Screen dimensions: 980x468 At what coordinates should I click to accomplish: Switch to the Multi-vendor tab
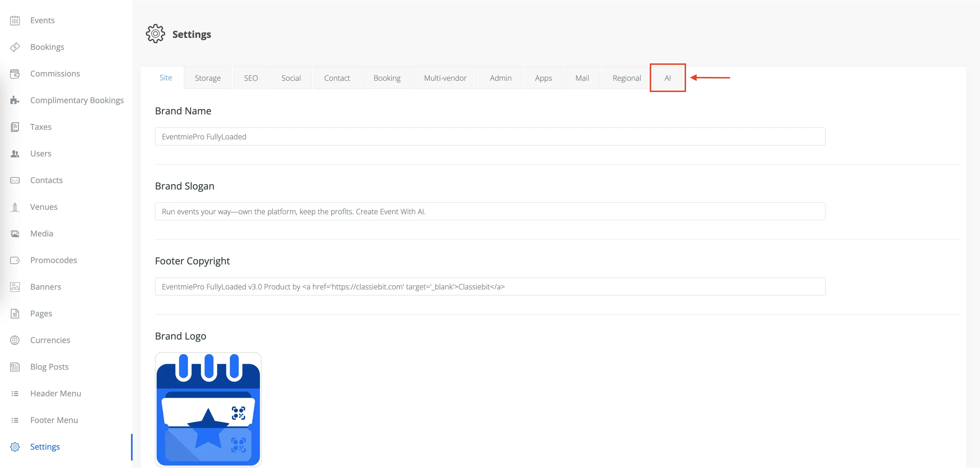[445, 78]
